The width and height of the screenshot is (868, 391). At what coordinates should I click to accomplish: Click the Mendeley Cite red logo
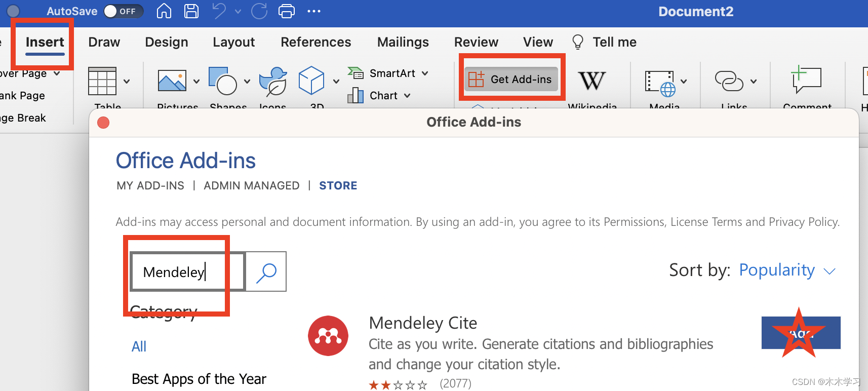(328, 336)
